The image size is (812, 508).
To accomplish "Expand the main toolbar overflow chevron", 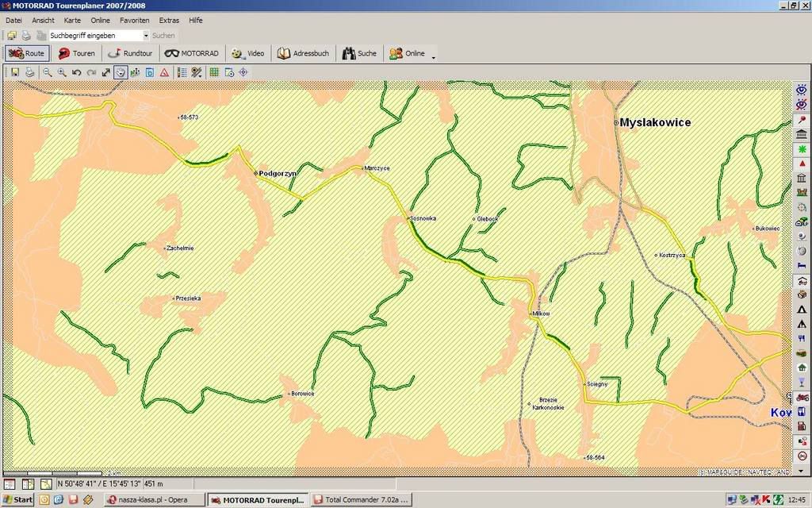I will (x=434, y=57).
